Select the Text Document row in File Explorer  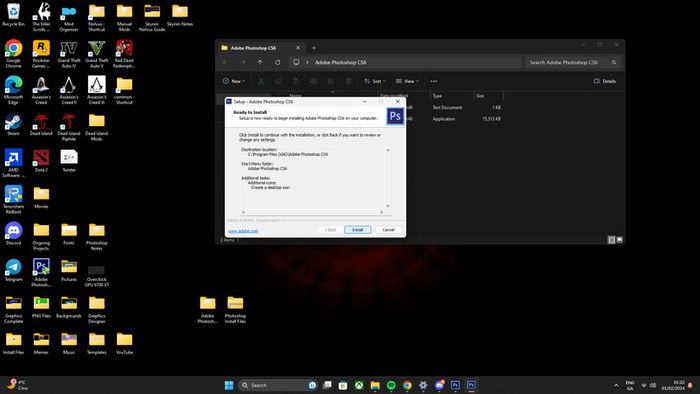447,108
